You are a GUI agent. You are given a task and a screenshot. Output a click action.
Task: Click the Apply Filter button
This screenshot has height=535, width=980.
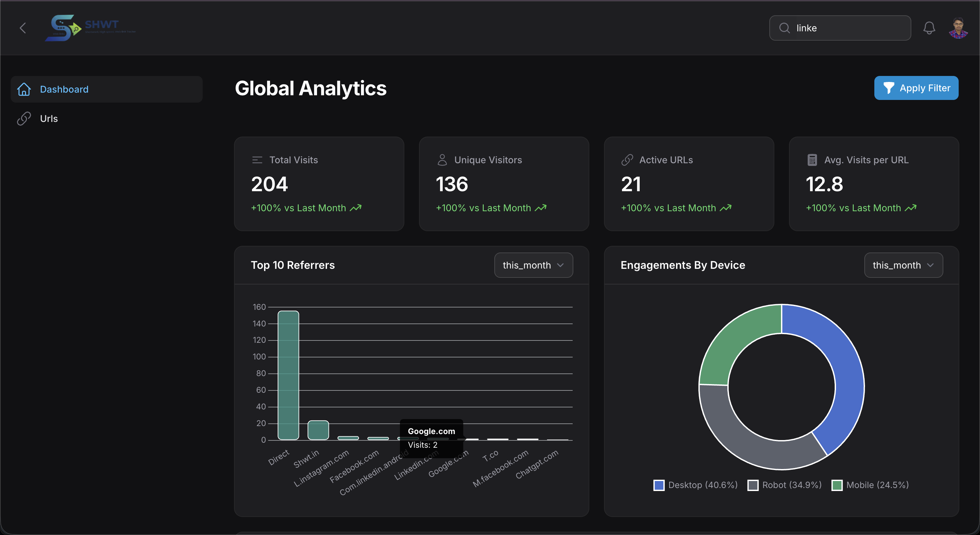(916, 88)
